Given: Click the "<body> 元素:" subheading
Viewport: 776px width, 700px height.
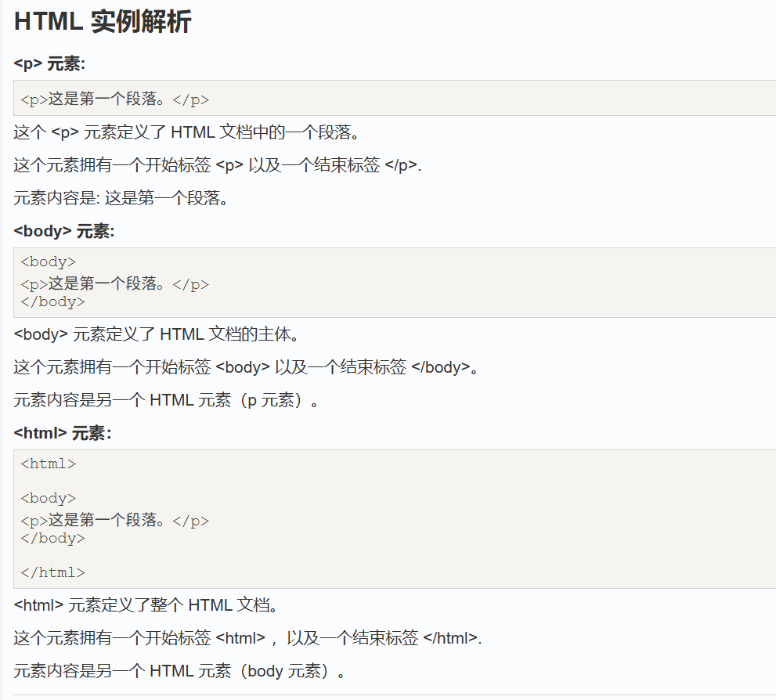Looking at the screenshot, I should click(64, 231).
